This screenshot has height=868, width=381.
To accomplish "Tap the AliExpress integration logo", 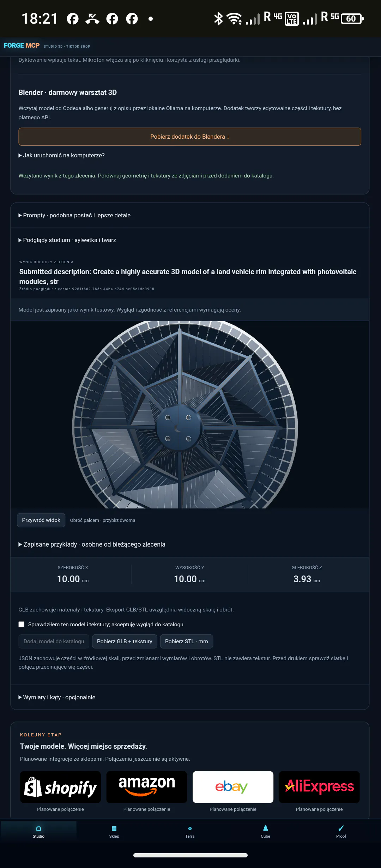I will [x=319, y=787].
